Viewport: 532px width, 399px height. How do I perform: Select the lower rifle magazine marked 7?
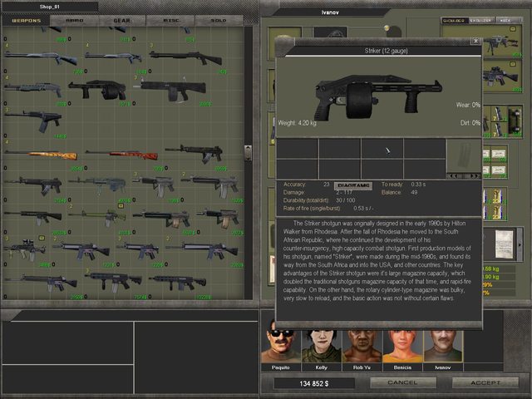tap(498, 130)
